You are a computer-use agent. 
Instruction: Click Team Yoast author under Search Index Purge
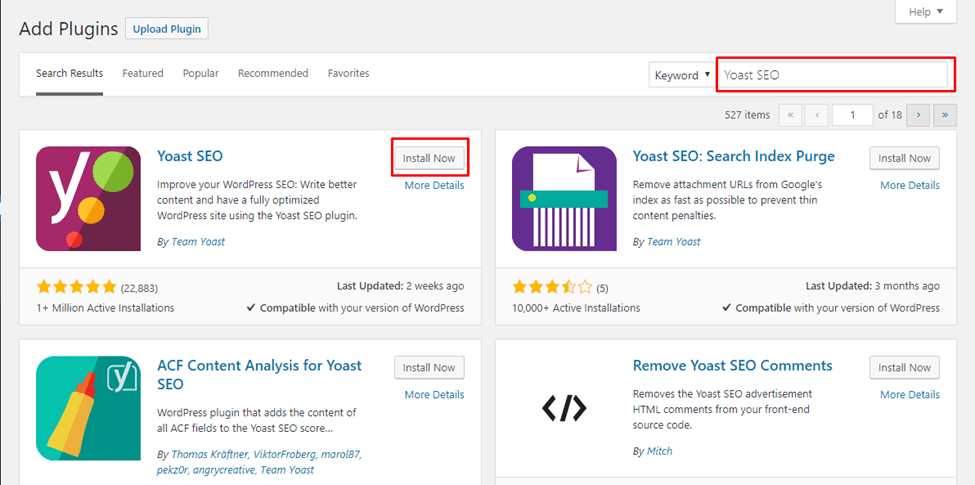coord(674,242)
